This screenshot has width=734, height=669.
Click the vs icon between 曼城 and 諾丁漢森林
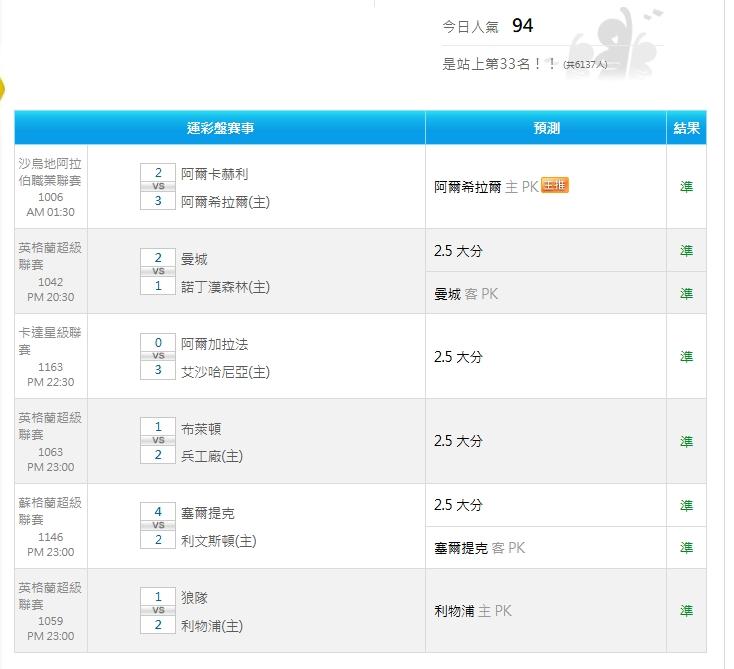(158, 272)
